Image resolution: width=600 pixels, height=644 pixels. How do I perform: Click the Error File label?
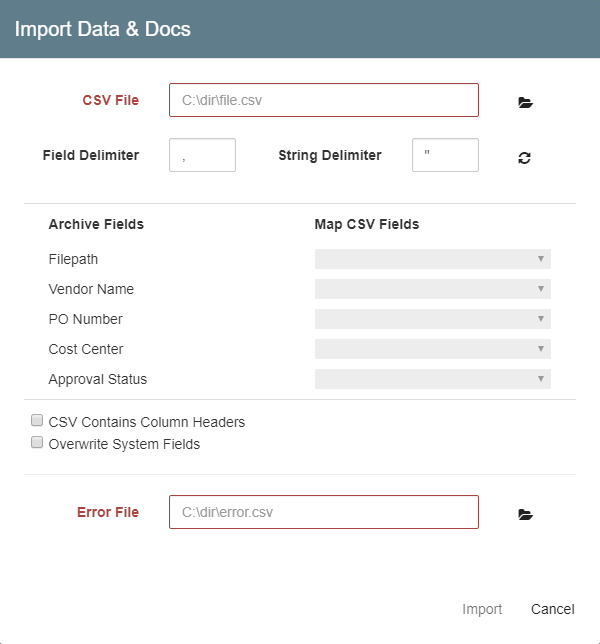108,512
